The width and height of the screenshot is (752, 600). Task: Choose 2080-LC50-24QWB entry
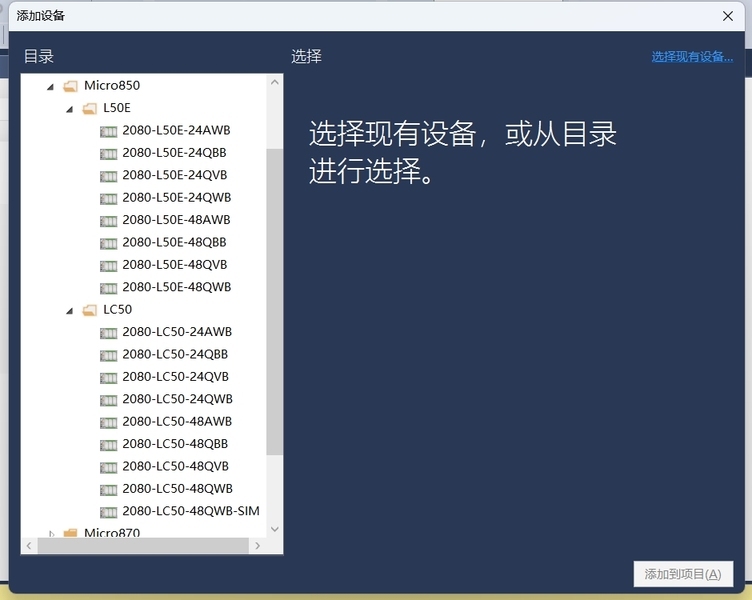(x=177, y=399)
